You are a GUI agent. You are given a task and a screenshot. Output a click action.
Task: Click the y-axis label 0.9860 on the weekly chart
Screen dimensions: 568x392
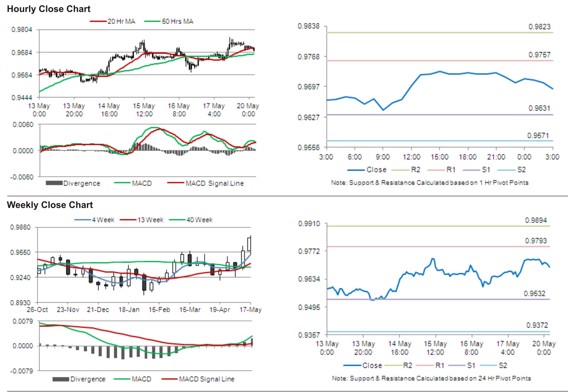click(20, 227)
